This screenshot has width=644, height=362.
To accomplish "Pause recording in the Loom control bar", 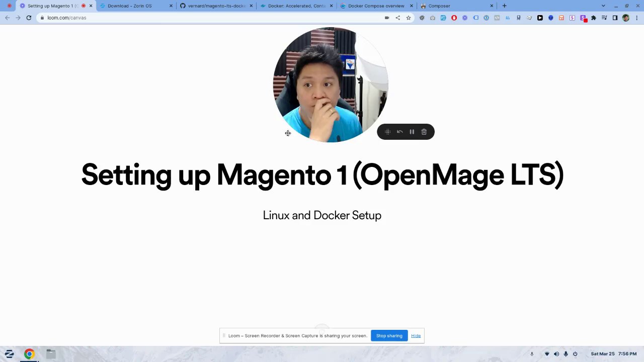I will [412, 132].
